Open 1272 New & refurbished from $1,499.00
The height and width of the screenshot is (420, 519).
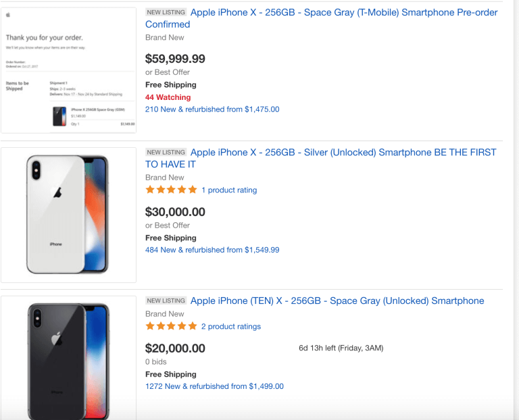tap(214, 386)
